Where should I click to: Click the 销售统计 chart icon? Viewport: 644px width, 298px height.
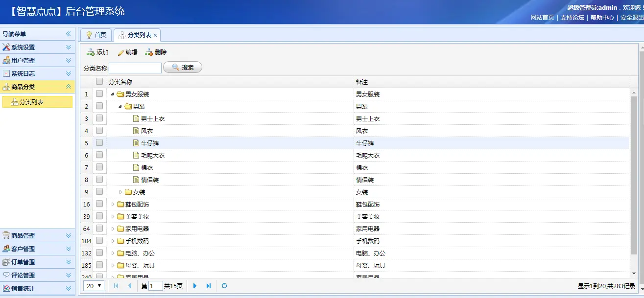click(x=6, y=289)
